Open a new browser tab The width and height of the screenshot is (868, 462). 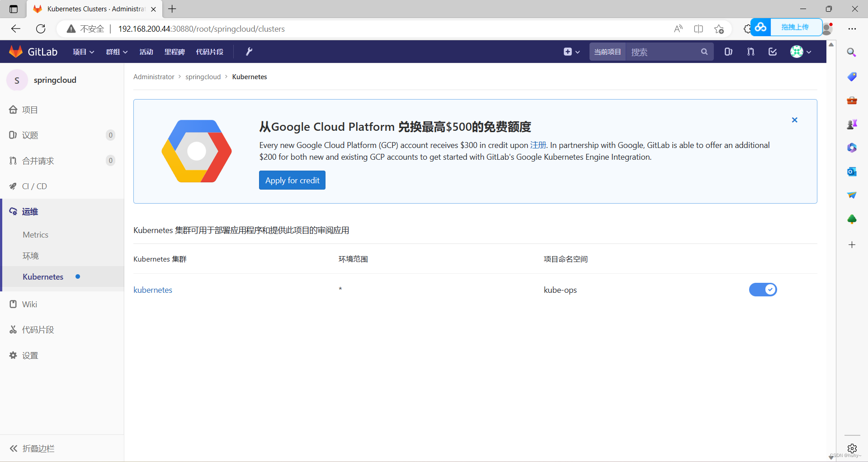coord(172,9)
